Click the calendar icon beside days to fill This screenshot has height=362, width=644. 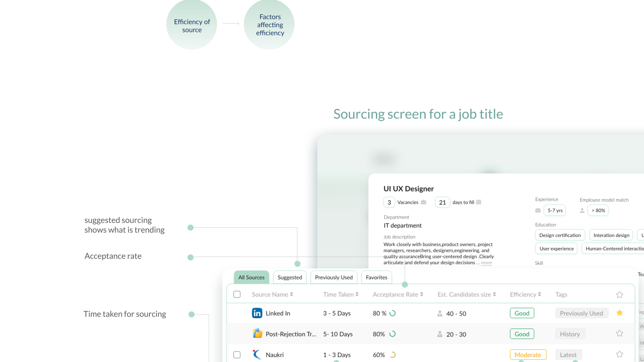[x=479, y=202]
